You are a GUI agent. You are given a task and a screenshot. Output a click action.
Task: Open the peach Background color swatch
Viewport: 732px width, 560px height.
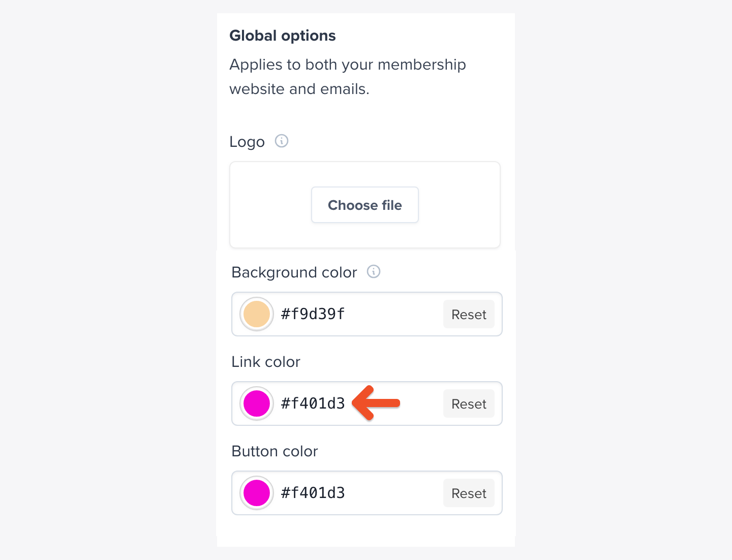click(257, 314)
